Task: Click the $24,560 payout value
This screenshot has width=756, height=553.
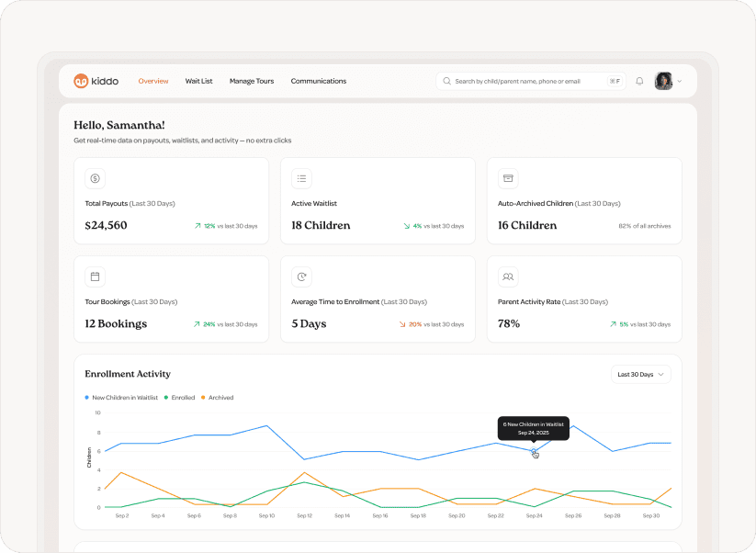Action: click(106, 225)
